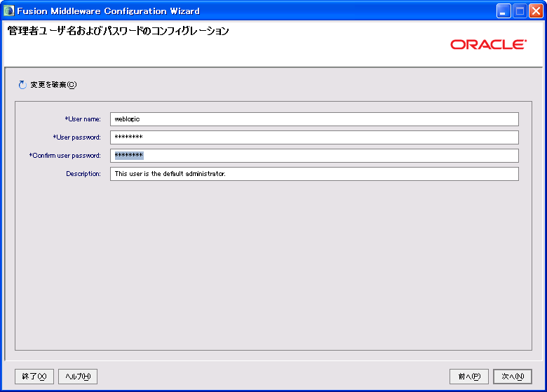Click the User name input field
547x392 pixels.
pyautogui.click(x=314, y=119)
